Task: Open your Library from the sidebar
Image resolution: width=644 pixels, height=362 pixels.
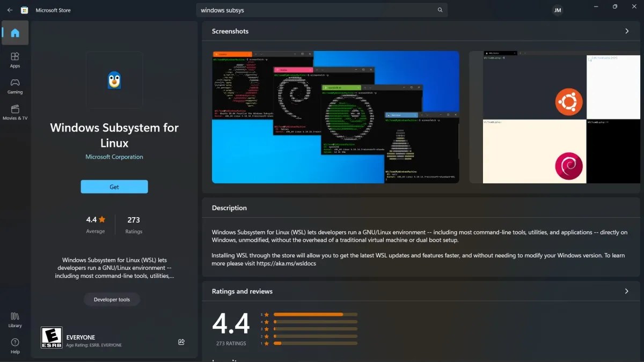Action: [15, 318]
